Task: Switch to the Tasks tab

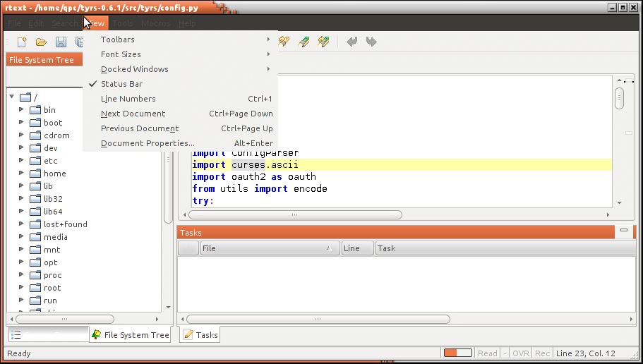Action: point(200,334)
